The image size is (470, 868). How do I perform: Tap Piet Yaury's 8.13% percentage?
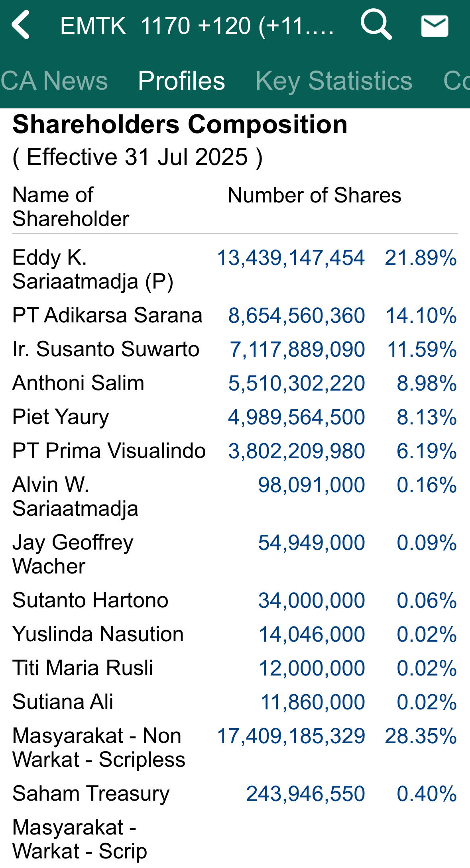pos(427,417)
